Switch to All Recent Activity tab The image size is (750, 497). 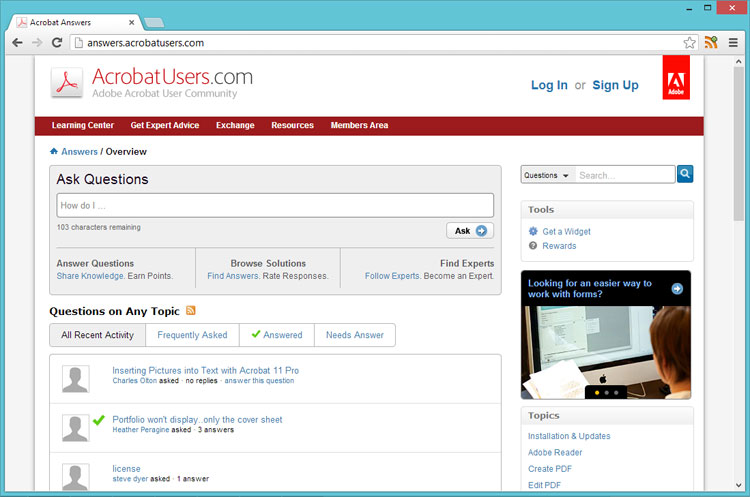(x=98, y=335)
